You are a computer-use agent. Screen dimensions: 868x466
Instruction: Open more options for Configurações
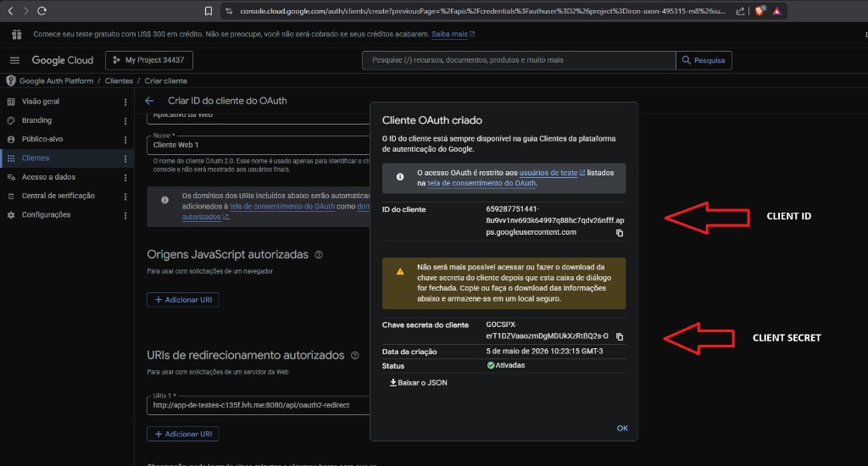(x=125, y=214)
